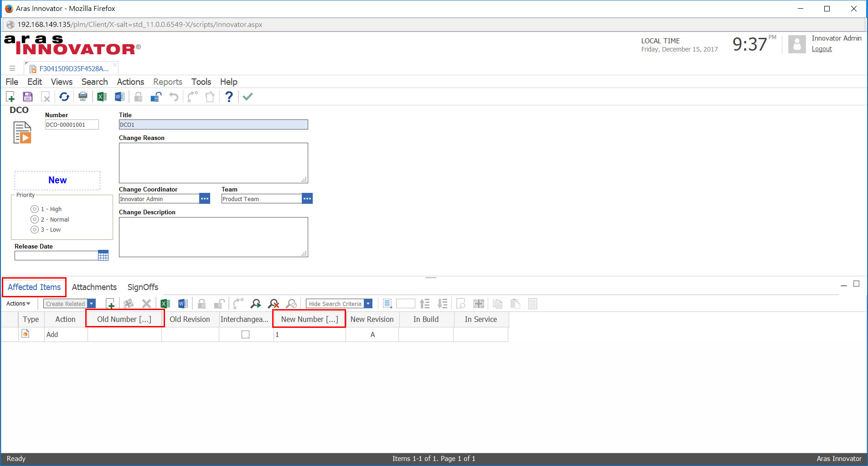
Task: Click into the Change Description text area
Action: 213,237
